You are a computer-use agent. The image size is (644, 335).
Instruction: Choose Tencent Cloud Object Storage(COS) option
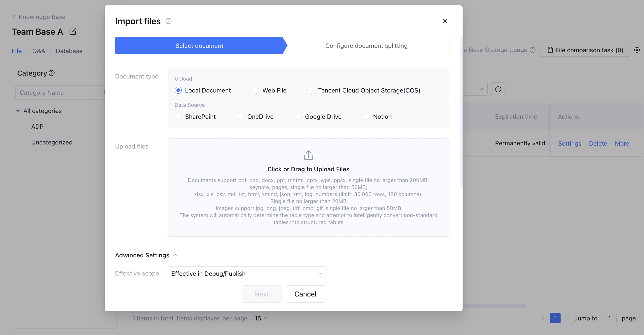[311, 90]
